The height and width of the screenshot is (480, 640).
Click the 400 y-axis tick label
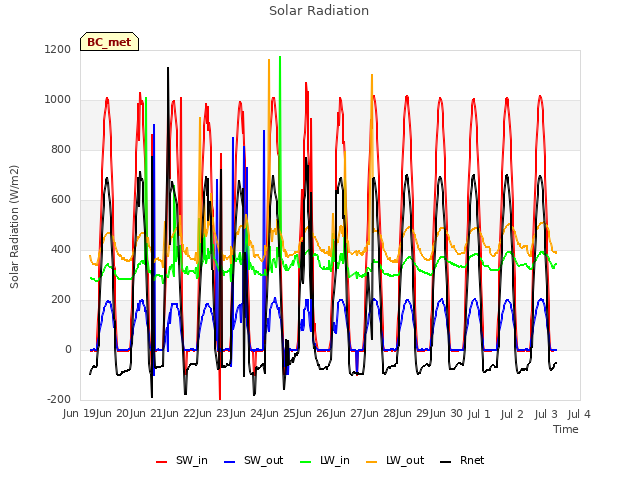[x=61, y=249]
